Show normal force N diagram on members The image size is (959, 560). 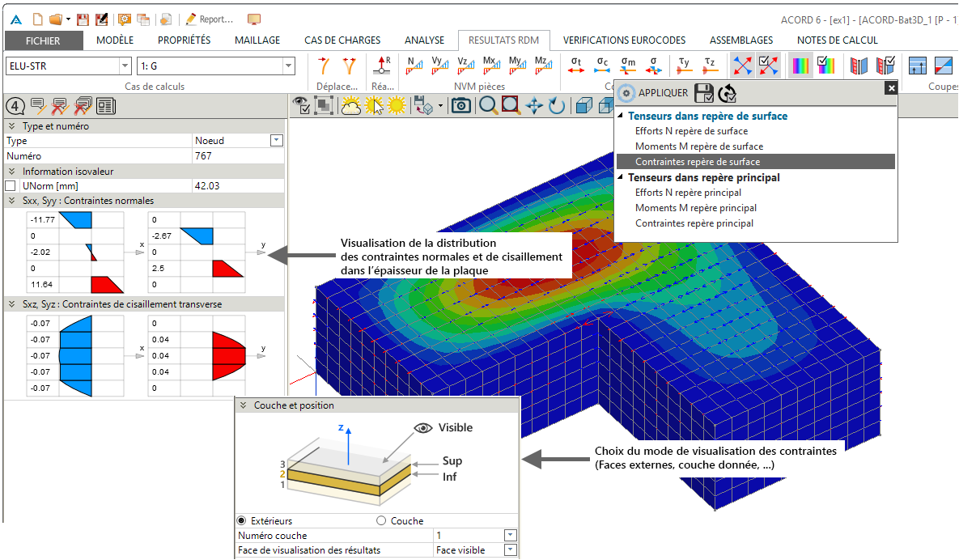click(414, 66)
